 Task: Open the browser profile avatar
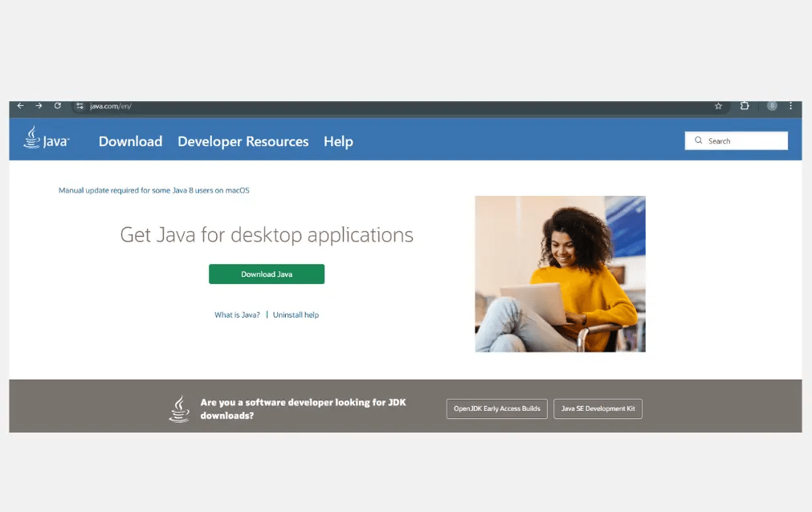(772, 105)
